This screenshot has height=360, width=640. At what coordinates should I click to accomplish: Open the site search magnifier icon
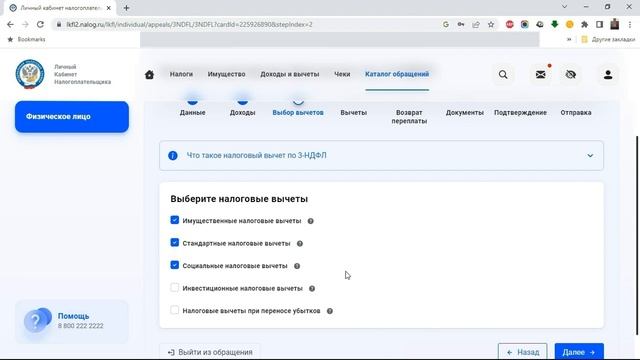503,75
